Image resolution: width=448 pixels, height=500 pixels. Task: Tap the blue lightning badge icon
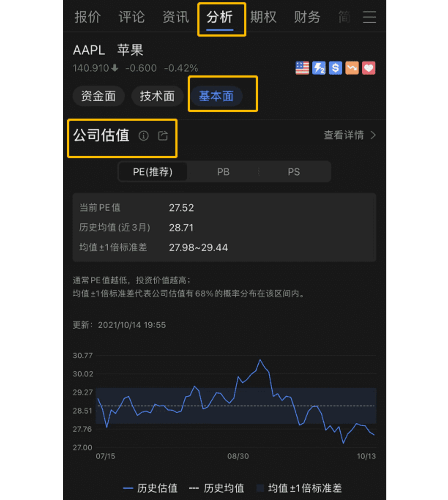(x=319, y=68)
